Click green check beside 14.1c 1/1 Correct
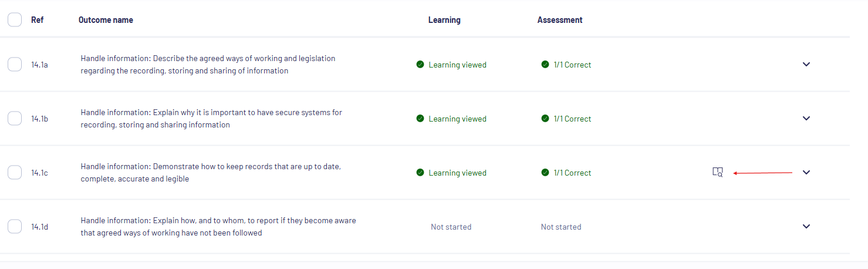 pyautogui.click(x=545, y=173)
